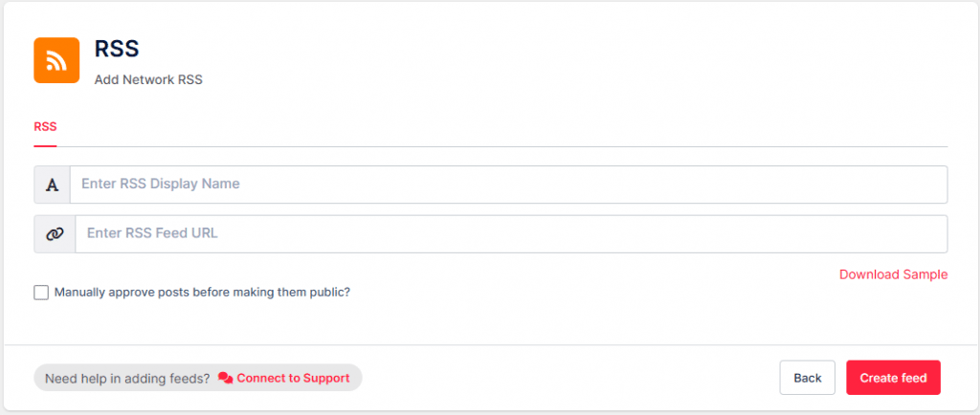Switch to the RSS tab
The height and width of the screenshot is (415, 980).
45,126
